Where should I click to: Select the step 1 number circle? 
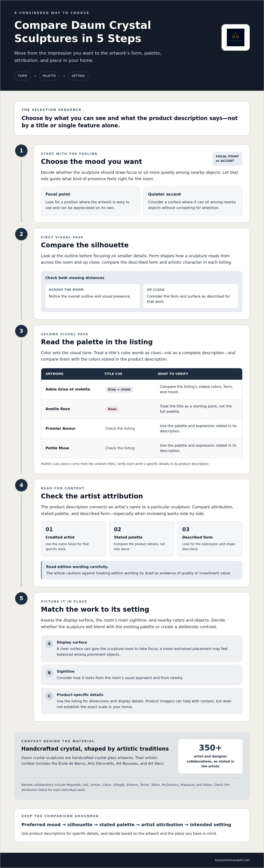tap(21, 151)
